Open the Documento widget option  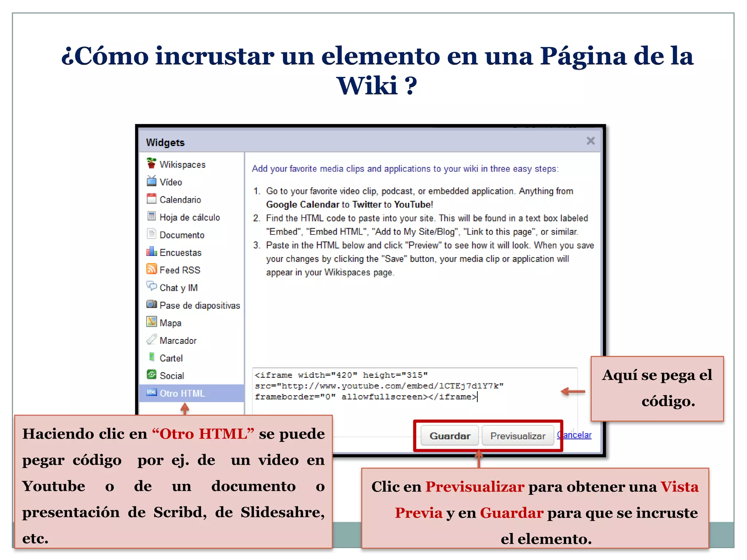pos(182,235)
